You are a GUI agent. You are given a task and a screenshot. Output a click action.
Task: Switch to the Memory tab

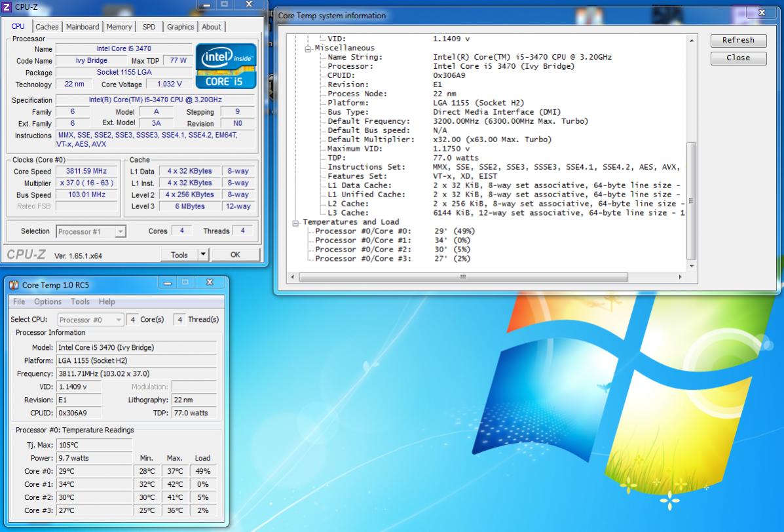point(119,27)
